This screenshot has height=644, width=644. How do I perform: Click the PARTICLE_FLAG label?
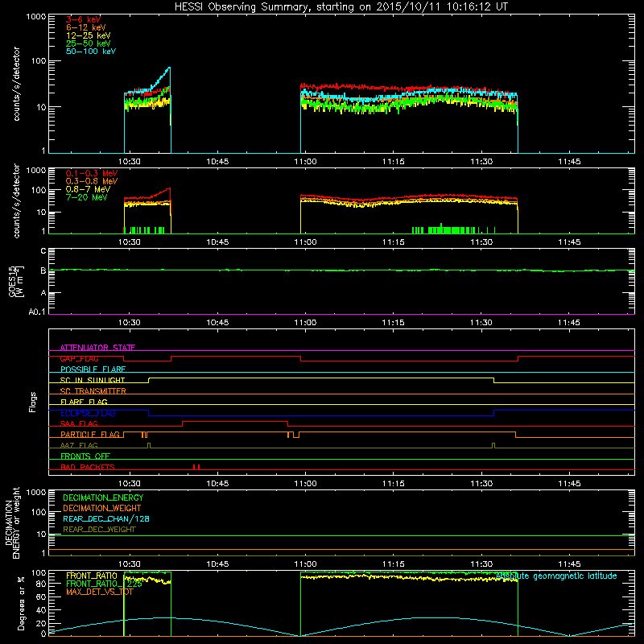90,434
